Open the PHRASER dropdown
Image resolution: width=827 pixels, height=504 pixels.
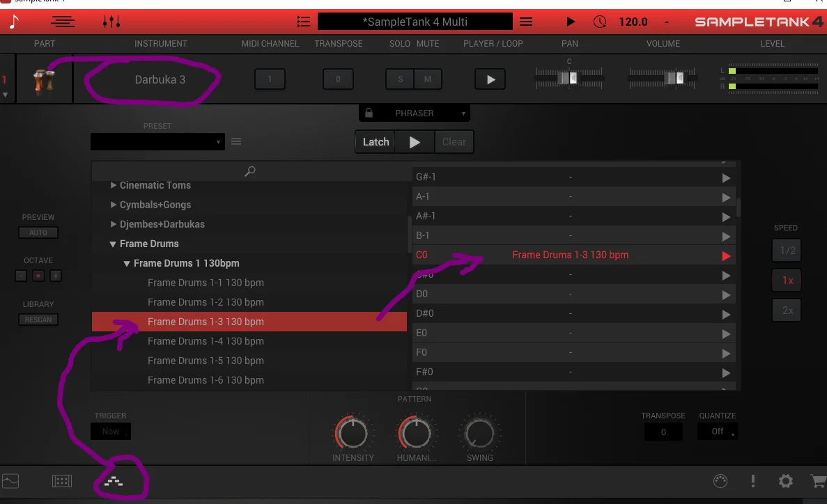tap(415, 113)
